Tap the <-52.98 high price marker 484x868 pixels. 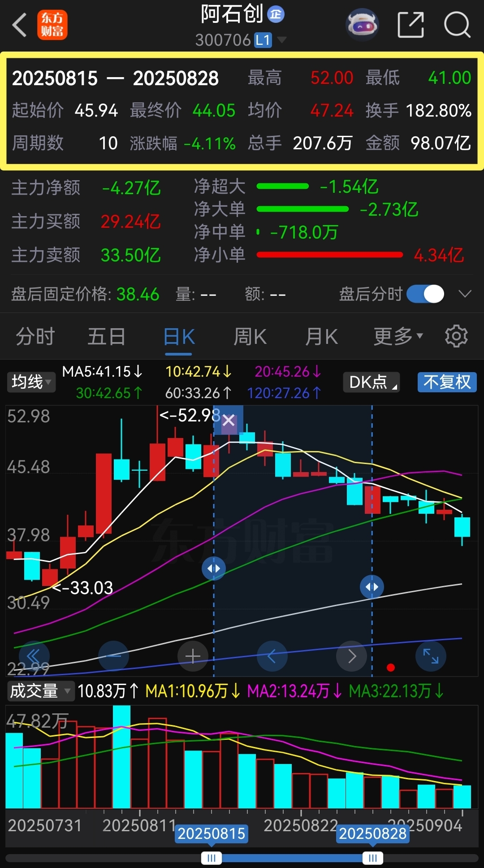coord(190,415)
